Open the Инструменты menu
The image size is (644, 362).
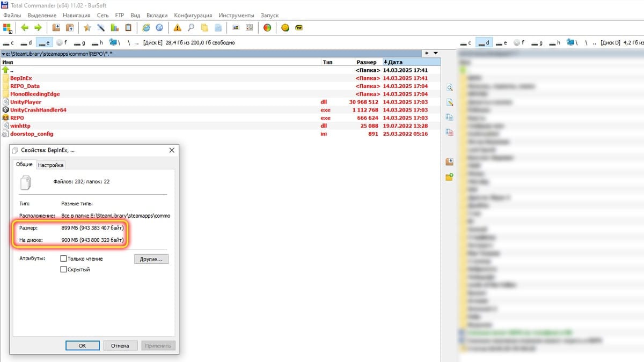pyautogui.click(x=236, y=16)
